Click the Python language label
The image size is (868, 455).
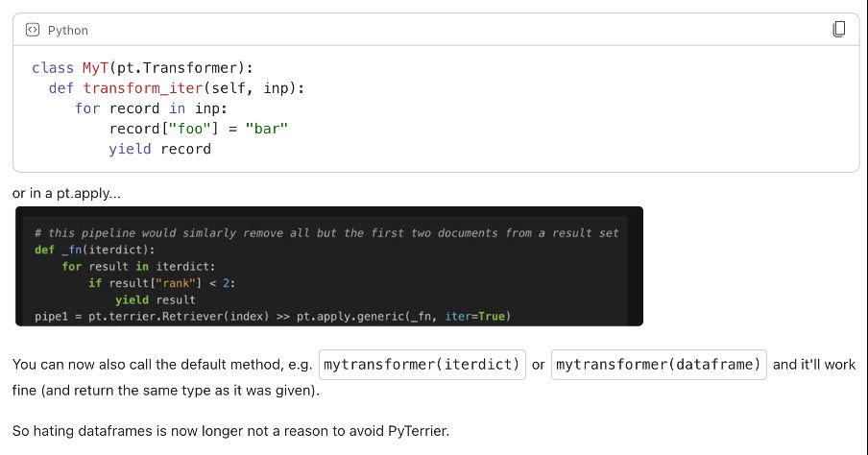click(67, 31)
